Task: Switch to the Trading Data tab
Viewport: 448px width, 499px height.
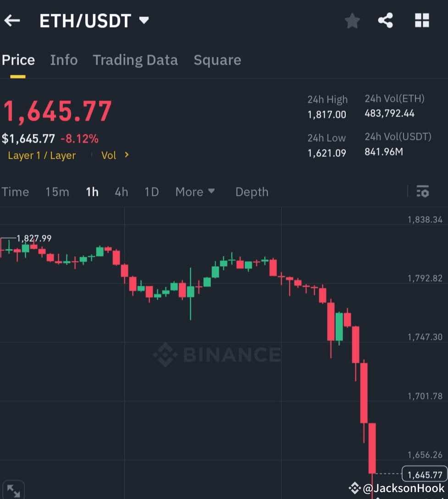Action: tap(135, 60)
